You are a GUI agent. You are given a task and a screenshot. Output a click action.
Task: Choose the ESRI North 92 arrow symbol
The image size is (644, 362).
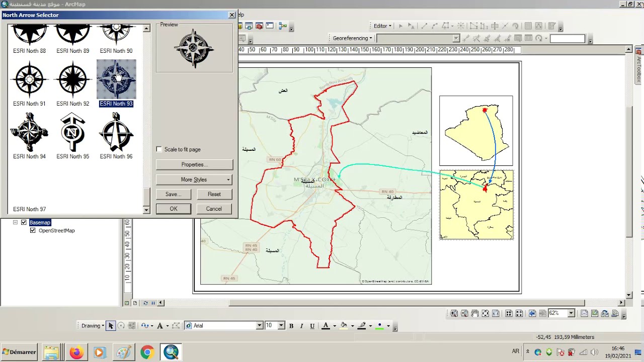[x=73, y=79]
